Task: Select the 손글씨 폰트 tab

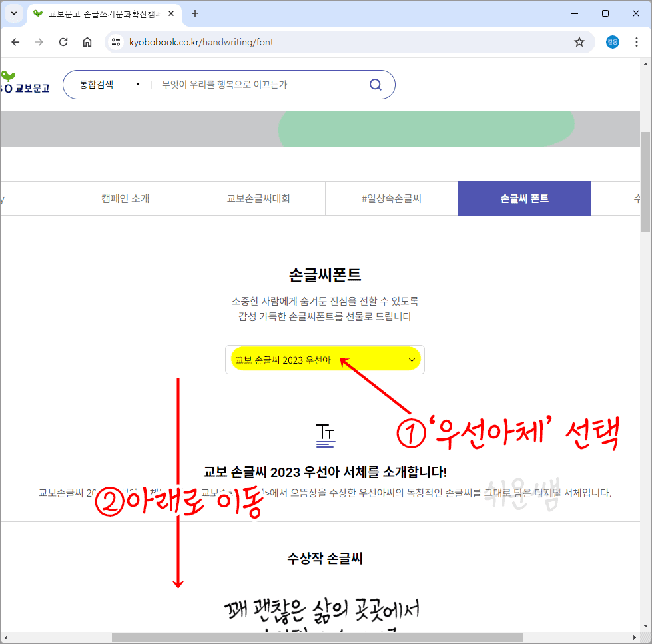Action: [524, 198]
